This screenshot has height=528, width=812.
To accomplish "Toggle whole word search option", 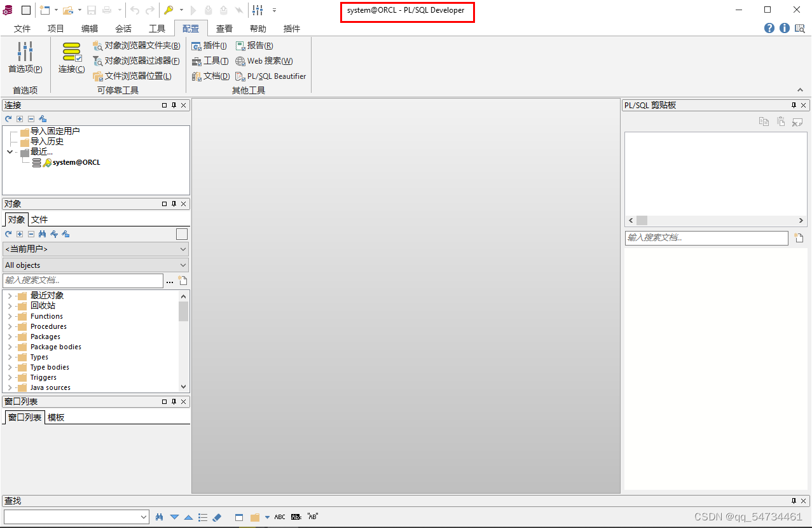I will pyautogui.click(x=296, y=517).
